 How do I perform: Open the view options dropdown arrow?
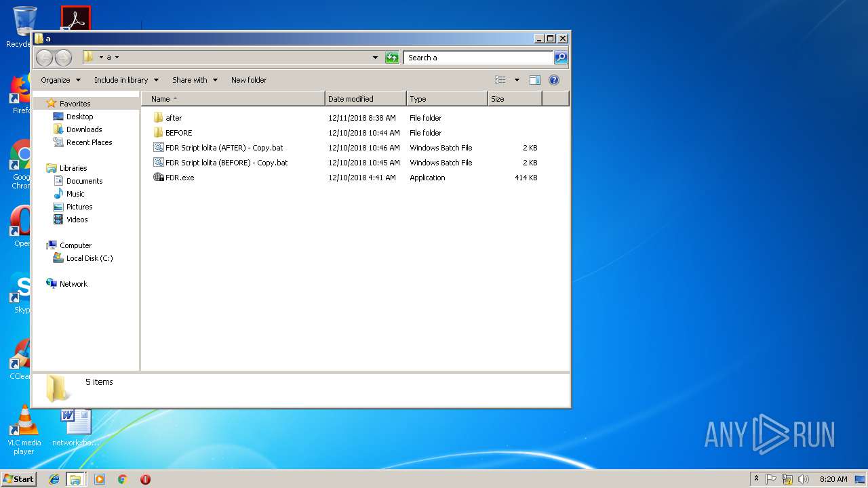(517, 80)
